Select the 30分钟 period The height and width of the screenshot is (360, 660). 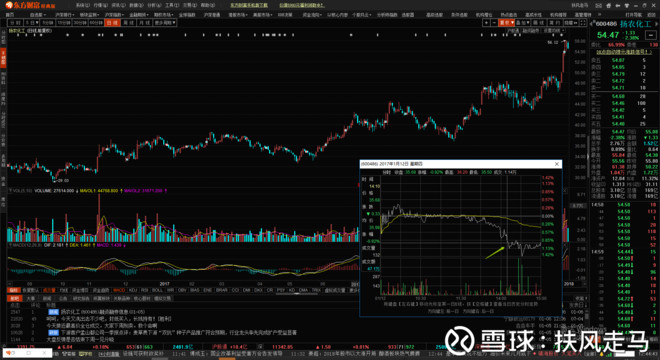click(x=80, y=22)
